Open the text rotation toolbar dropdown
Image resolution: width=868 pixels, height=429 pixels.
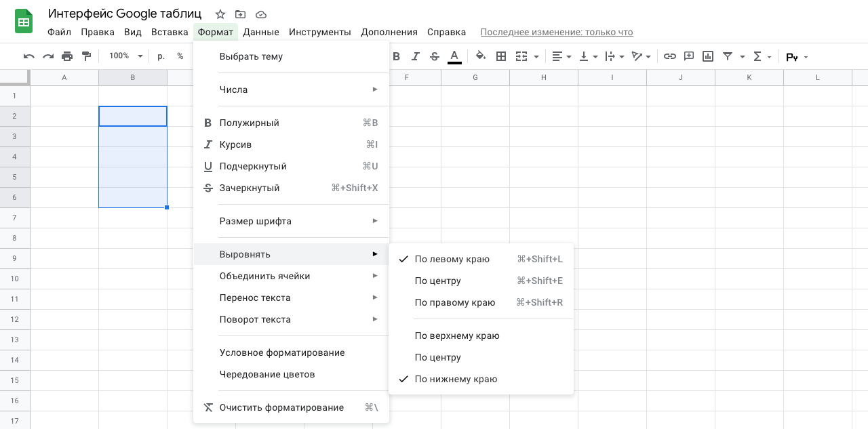click(641, 56)
